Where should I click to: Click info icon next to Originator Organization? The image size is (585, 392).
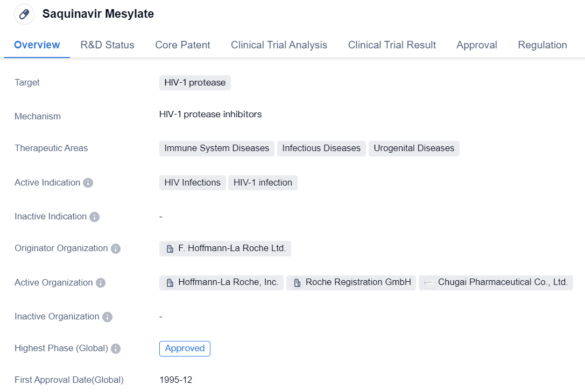coord(116,248)
